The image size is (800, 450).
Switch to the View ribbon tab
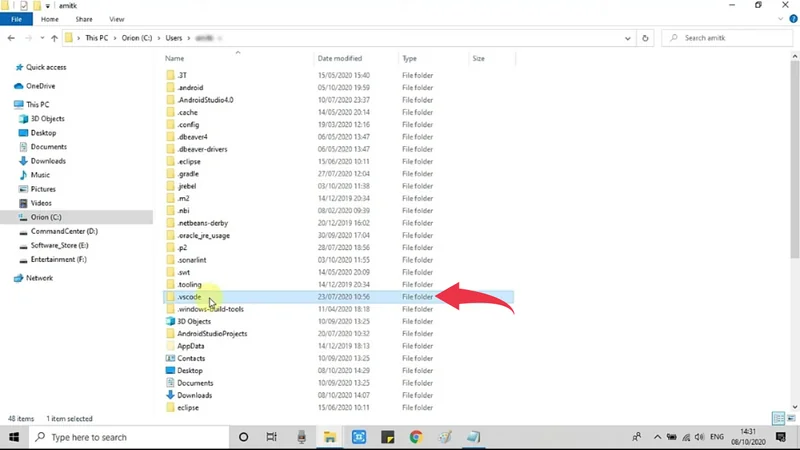[117, 19]
